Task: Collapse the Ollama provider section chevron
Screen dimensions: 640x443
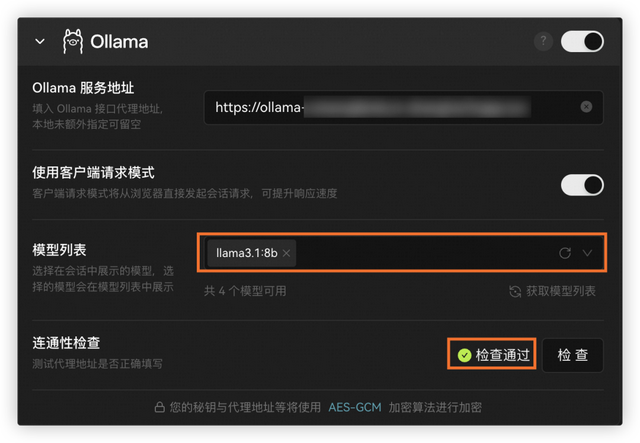Action: 40,41
